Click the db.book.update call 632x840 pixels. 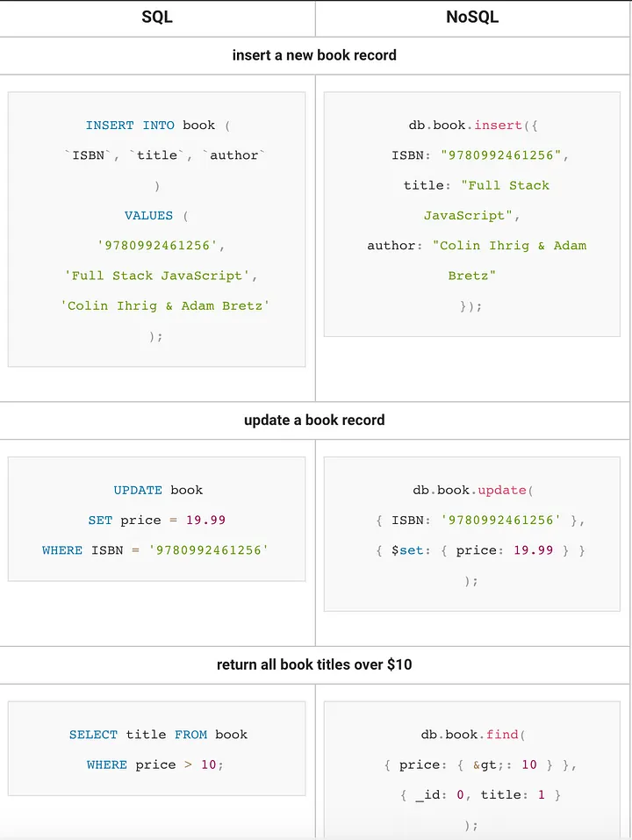click(472, 491)
